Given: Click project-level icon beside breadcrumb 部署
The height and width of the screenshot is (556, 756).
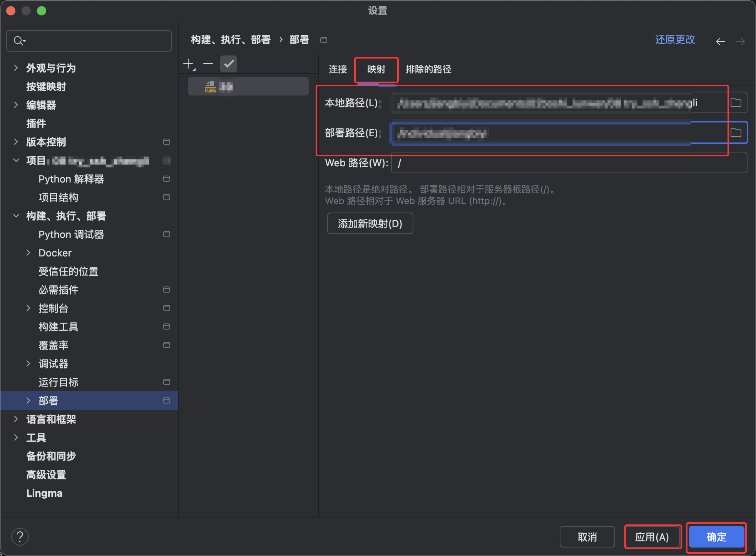Looking at the screenshot, I should tap(324, 40).
